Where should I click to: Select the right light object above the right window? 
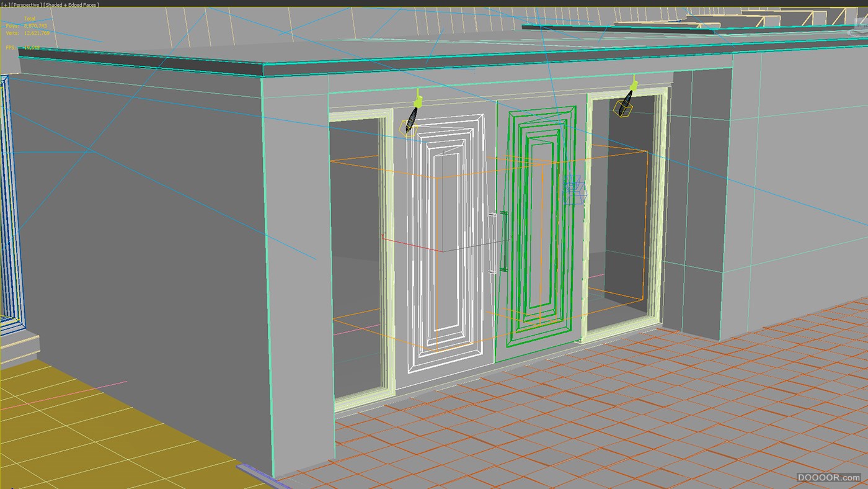click(x=627, y=97)
